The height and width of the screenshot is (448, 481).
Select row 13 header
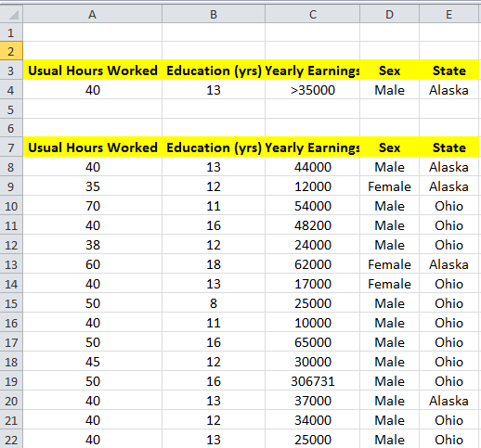click(11, 264)
